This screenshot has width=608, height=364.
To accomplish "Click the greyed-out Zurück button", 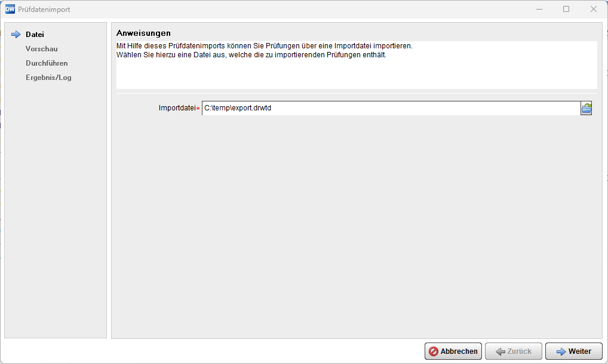I will coord(513,351).
